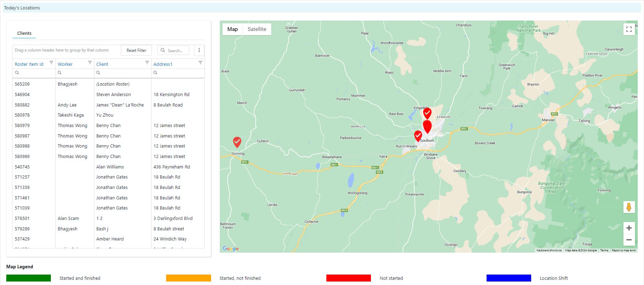Click the red Not started swatch

pyautogui.click(x=349, y=278)
